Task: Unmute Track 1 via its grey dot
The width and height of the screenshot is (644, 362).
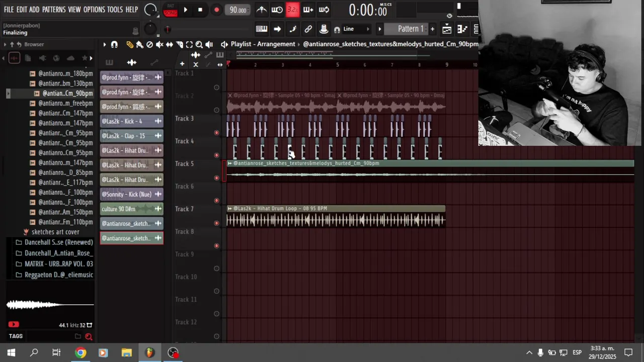Action: pos(217,87)
